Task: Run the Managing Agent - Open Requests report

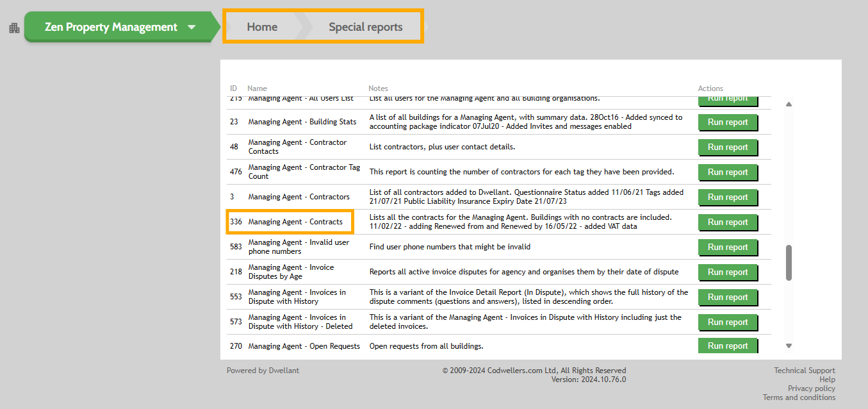Action: point(728,345)
